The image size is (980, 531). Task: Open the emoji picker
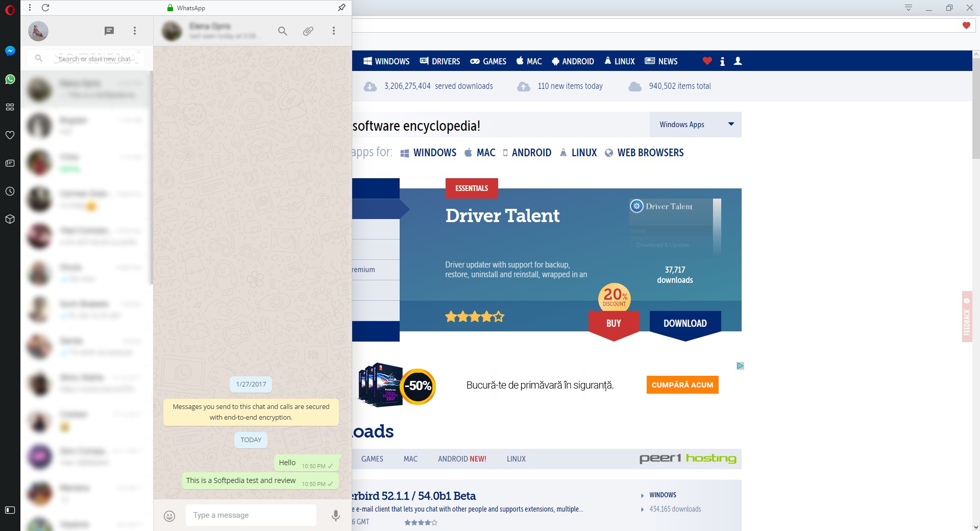pyautogui.click(x=169, y=516)
